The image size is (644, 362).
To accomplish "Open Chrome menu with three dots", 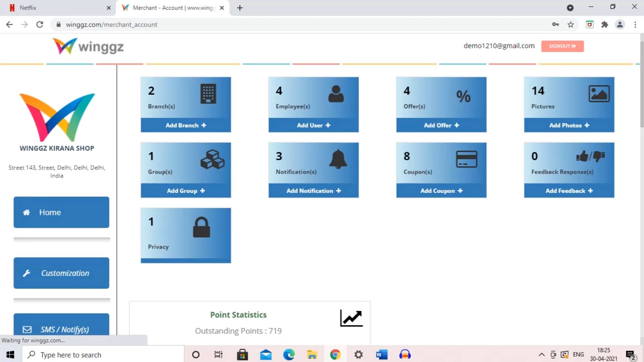I will (x=635, y=24).
